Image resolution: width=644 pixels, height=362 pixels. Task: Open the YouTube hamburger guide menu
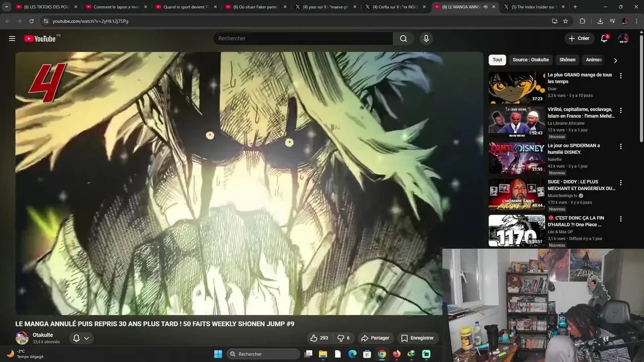tap(12, 39)
